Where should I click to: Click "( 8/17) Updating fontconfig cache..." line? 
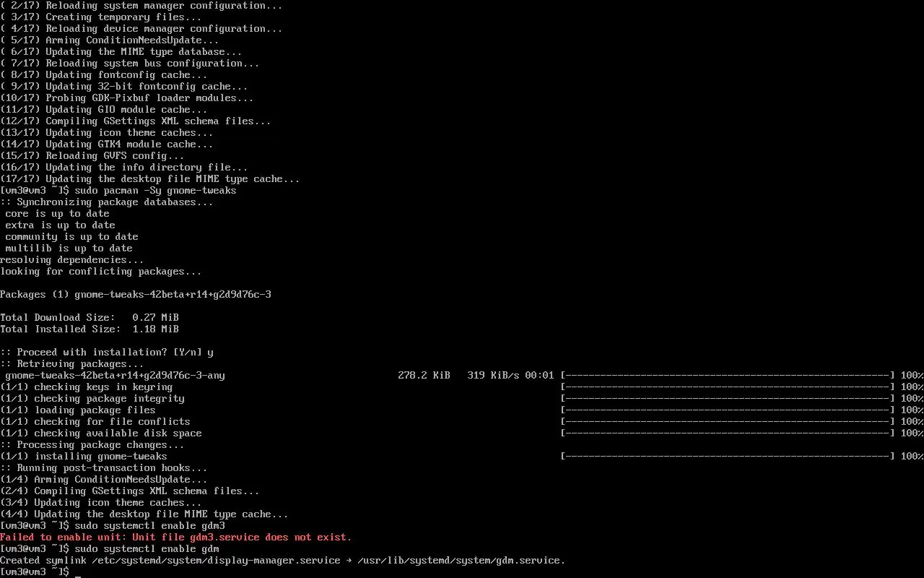point(104,74)
